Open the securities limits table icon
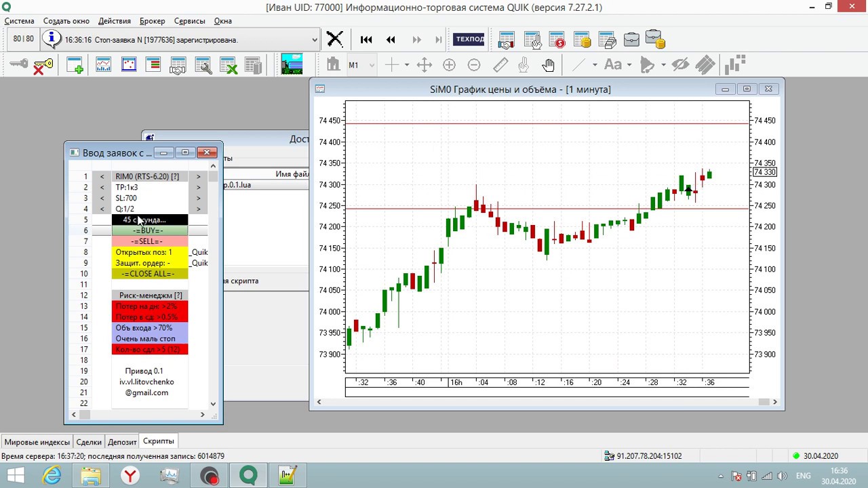The height and width of the screenshot is (488, 868). coord(606,39)
